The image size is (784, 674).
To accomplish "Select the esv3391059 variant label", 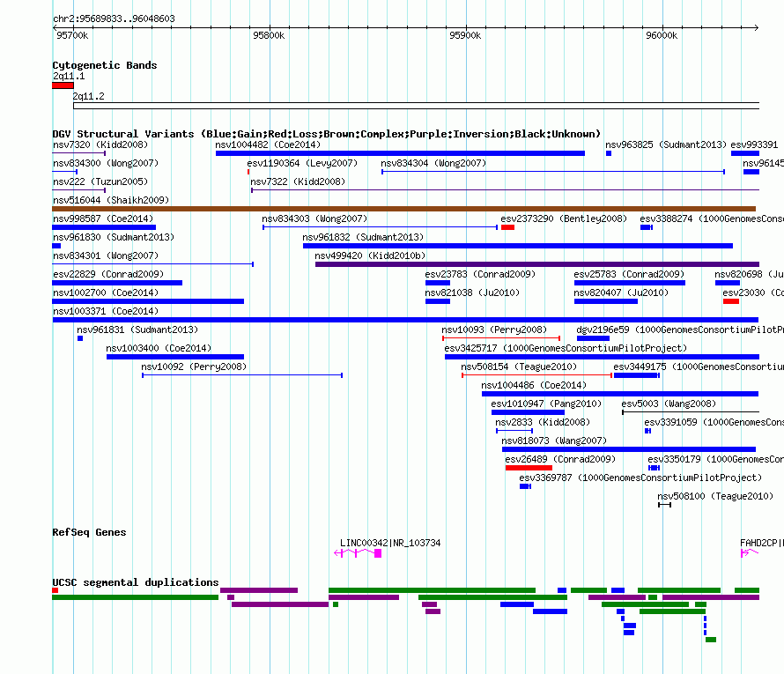I will [x=714, y=422].
